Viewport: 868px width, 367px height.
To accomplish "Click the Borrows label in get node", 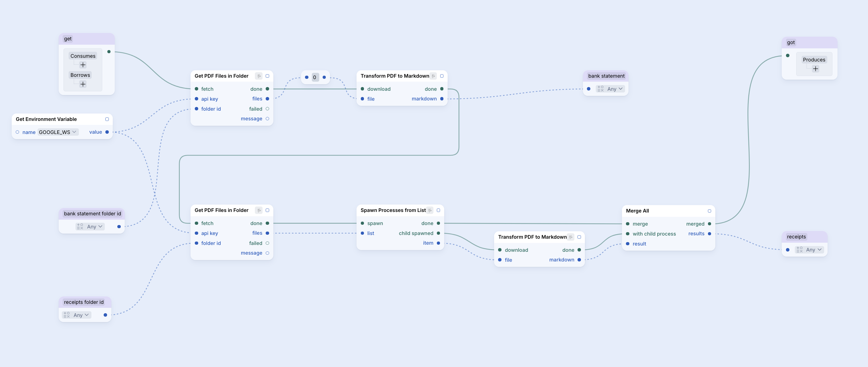I will pyautogui.click(x=80, y=75).
